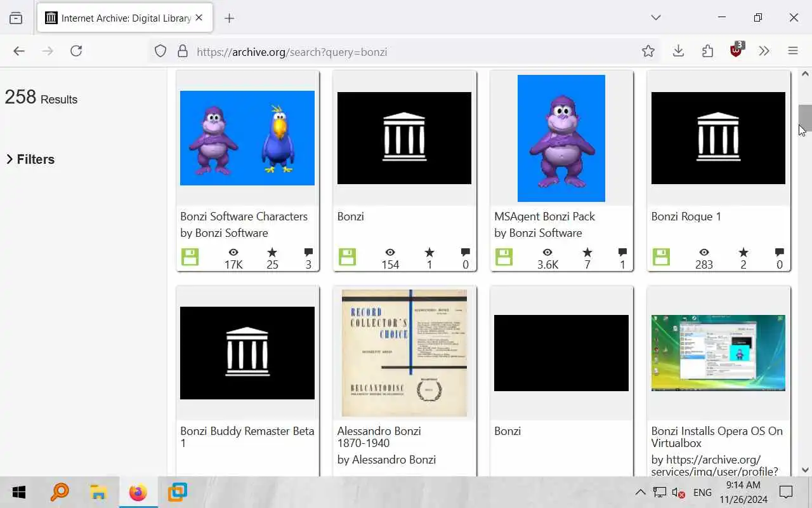812x508 pixels.
Task: Click software icon on MSAgent Bonzi Pack card
Action: tap(504, 257)
